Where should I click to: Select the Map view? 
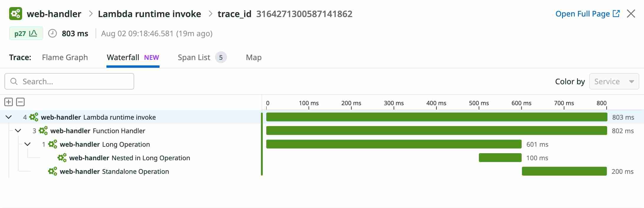tap(253, 57)
